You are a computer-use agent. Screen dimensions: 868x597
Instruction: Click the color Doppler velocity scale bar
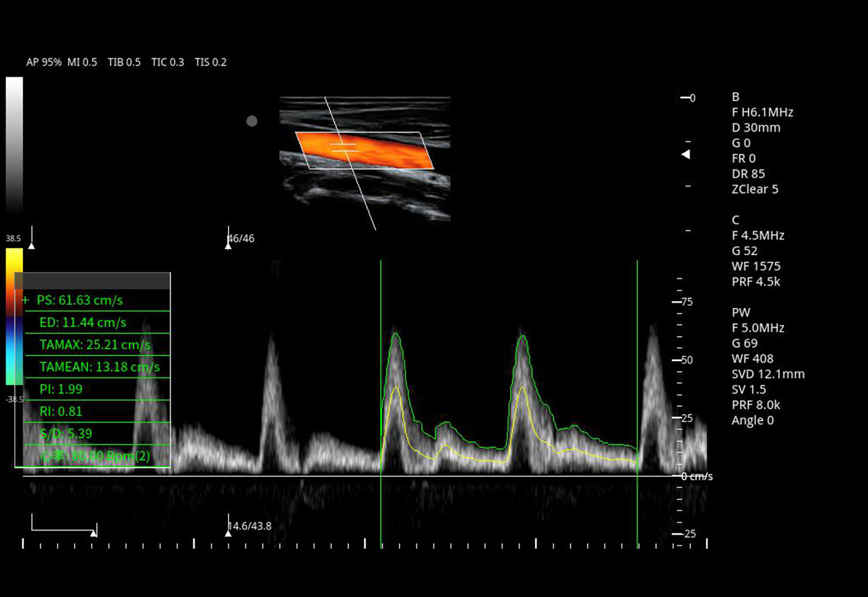(14, 316)
